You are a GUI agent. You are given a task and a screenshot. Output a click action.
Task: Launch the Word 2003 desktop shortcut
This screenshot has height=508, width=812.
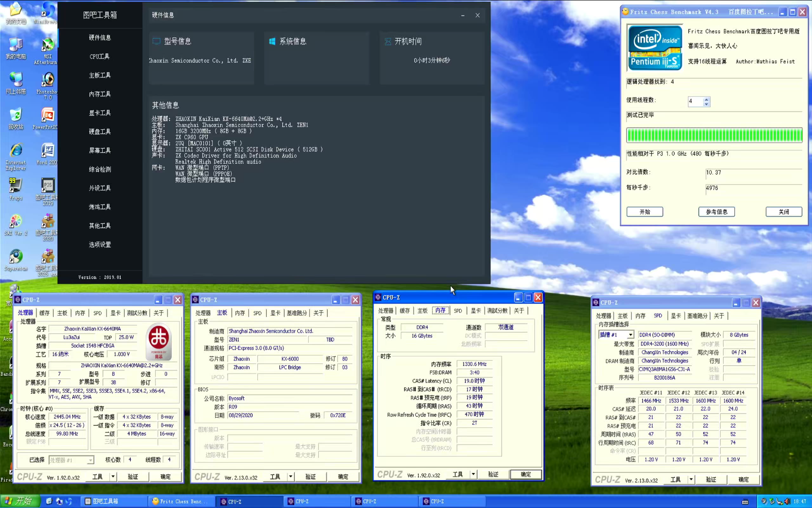click(x=47, y=154)
